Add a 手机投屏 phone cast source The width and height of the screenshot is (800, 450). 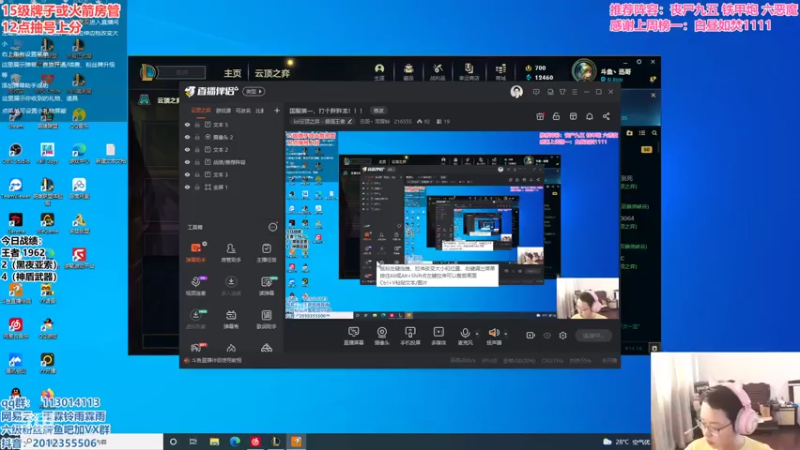[410, 336]
